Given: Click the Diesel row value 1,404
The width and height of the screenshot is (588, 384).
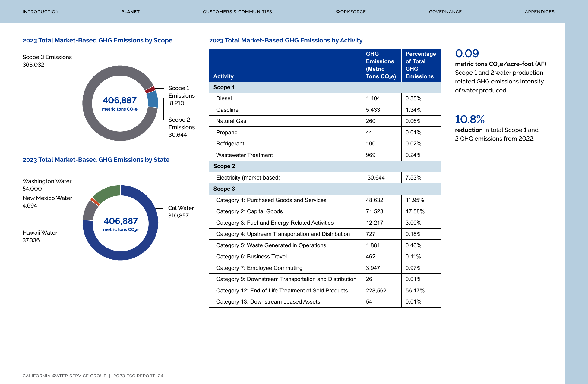Looking at the screenshot, I should [373, 98].
